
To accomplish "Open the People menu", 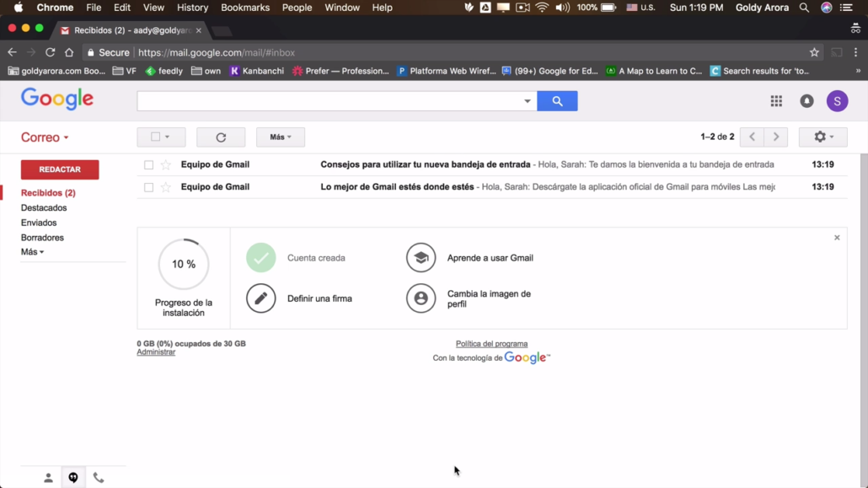I will [297, 8].
